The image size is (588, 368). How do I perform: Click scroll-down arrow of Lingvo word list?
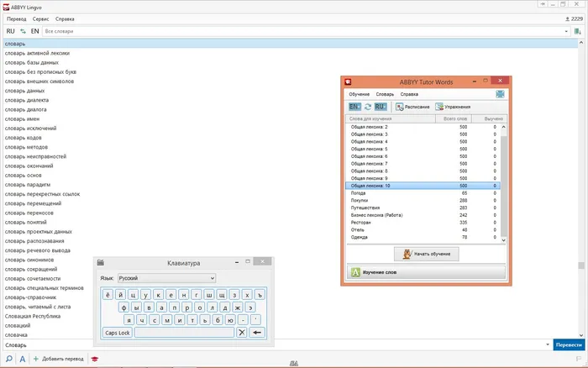(x=581, y=335)
